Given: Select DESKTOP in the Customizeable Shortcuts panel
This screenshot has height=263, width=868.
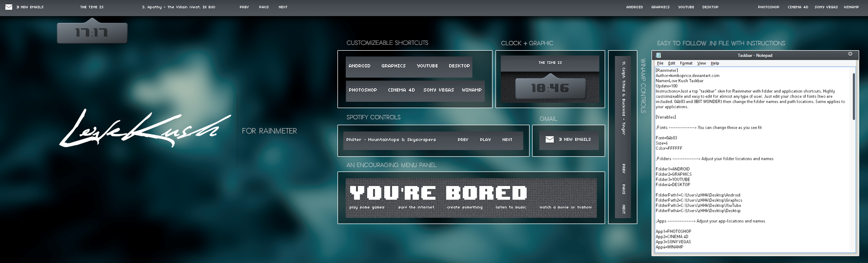Looking at the screenshot, I should coord(459,66).
